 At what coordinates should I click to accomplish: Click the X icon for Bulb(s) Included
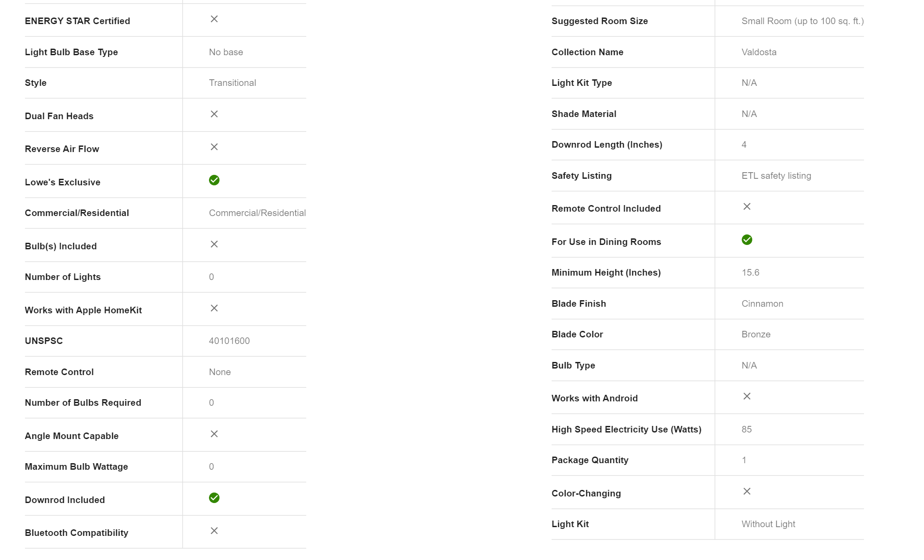[214, 244]
